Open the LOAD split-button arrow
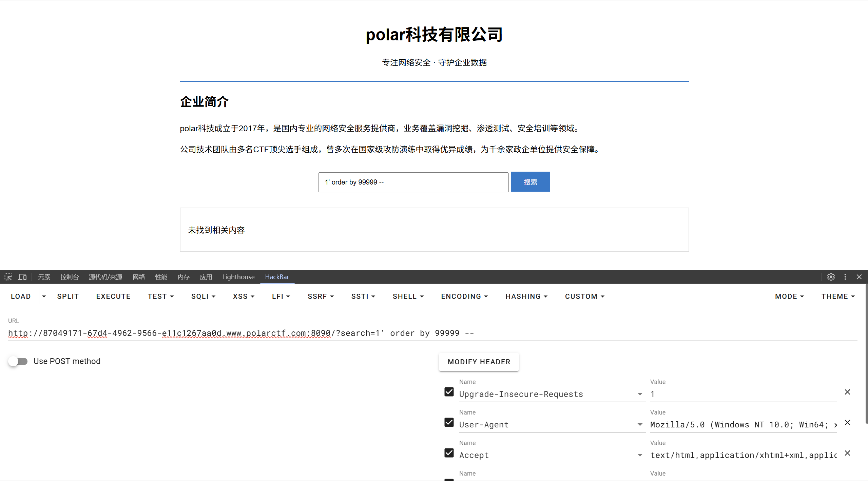Viewport: 868px width, 481px height. click(x=44, y=296)
